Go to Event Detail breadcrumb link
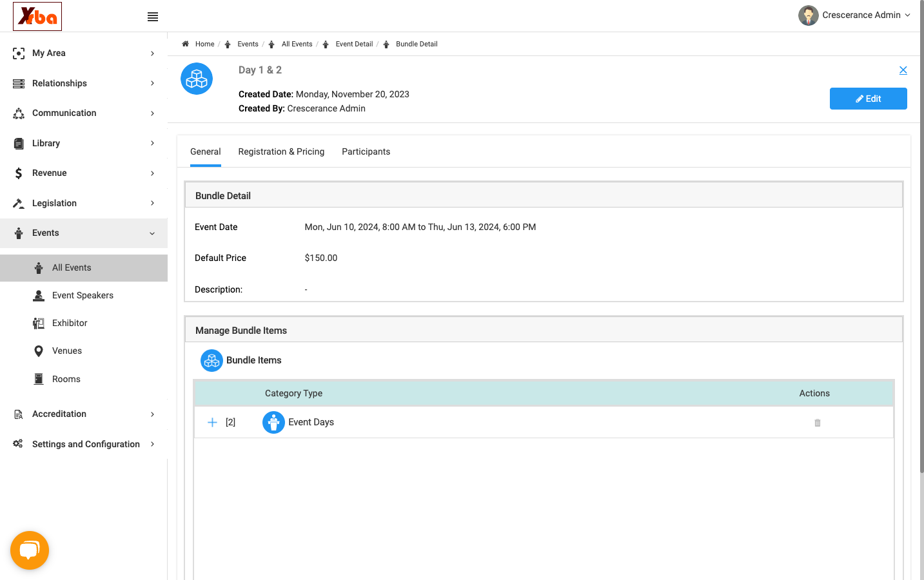This screenshot has width=924, height=580. pos(354,44)
